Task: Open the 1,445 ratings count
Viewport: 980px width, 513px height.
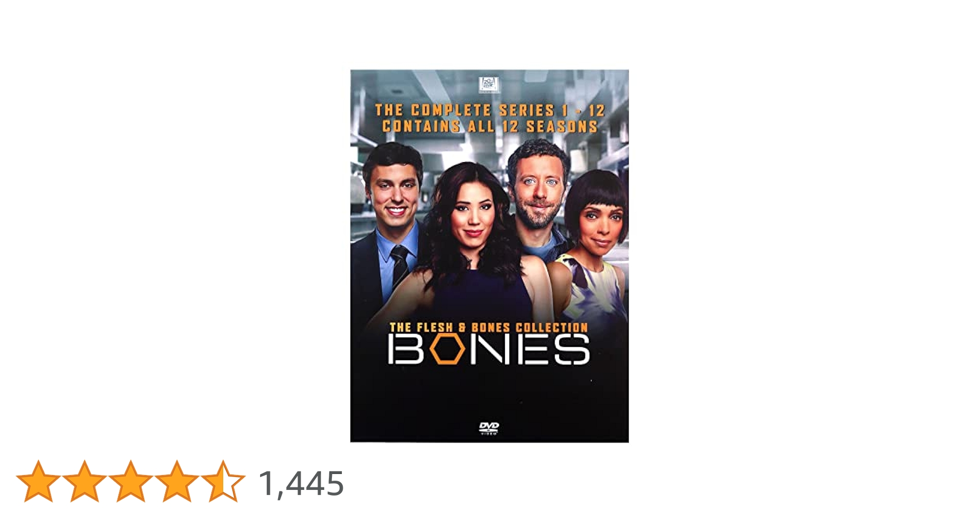Action: [x=301, y=483]
